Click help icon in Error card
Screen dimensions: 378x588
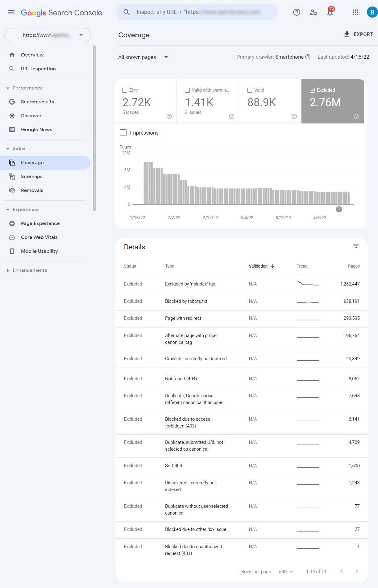tap(169, 116)
